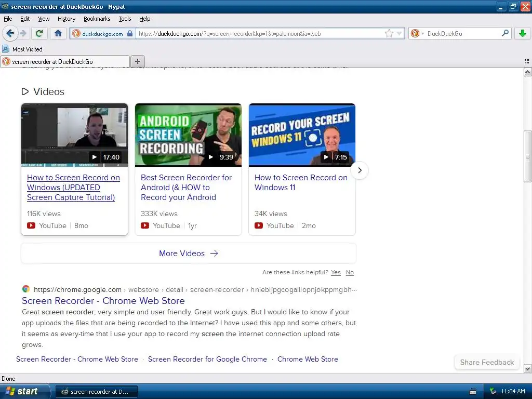Click the '116K views' text
Image resolution: width=532 pixels, height=399 pixels.
[x=44, y=214]
